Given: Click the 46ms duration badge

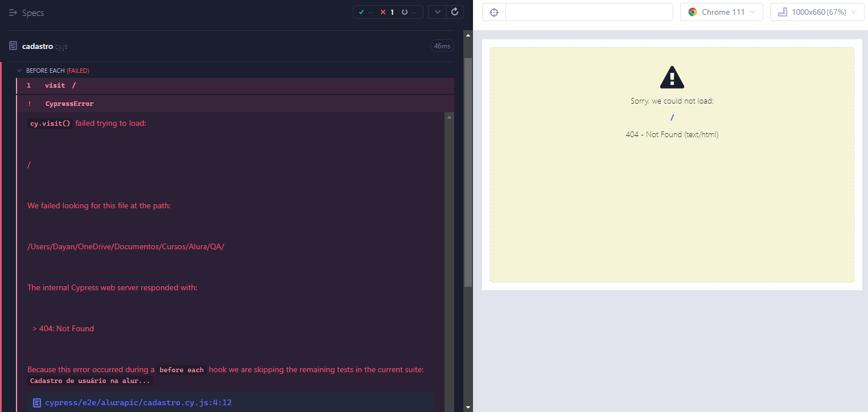Looking at the screenshot, I should point(442,46).
